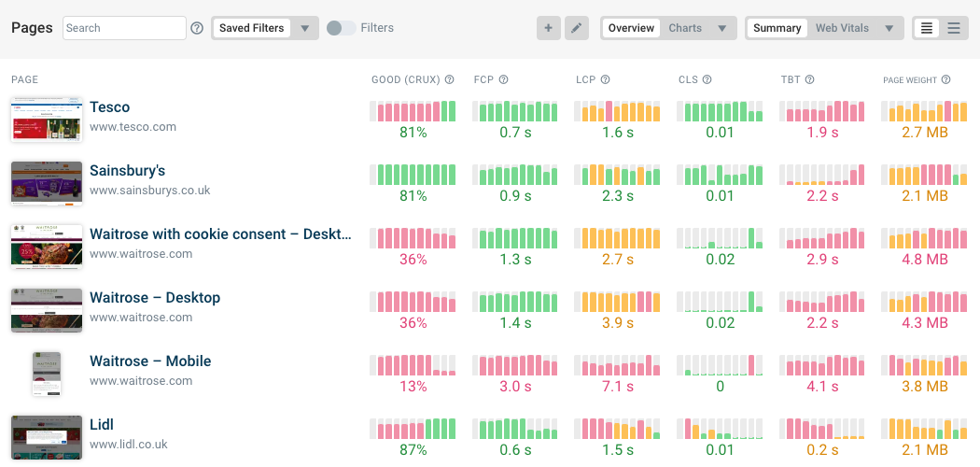Click Sainsbury's FCP value 0.9 s

point(515,196)
